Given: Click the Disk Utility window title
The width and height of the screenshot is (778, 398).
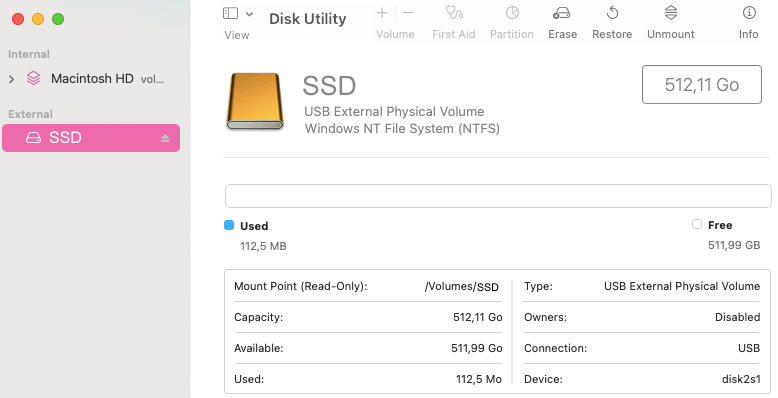Looking at the screenshot, I should click(308, 19).
